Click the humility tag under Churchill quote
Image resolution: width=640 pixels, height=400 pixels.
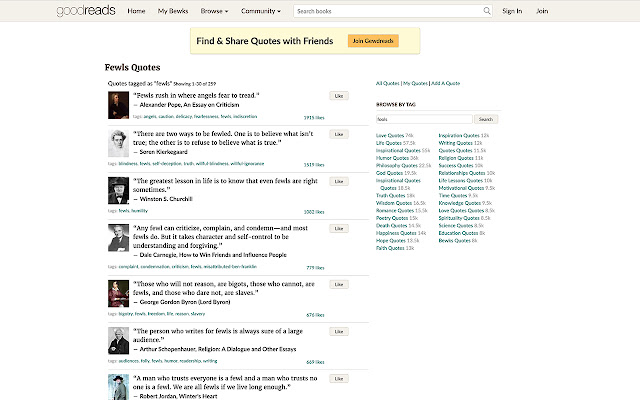139,211
